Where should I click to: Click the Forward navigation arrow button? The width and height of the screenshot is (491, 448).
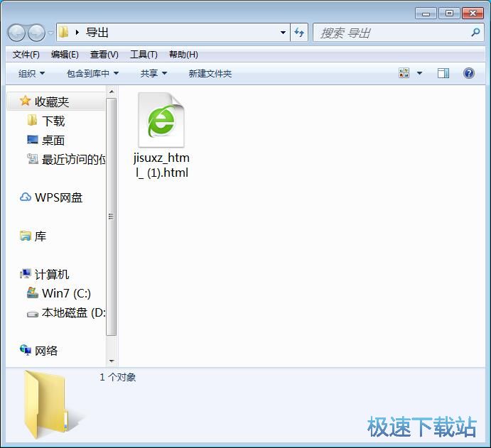(36, 33)
